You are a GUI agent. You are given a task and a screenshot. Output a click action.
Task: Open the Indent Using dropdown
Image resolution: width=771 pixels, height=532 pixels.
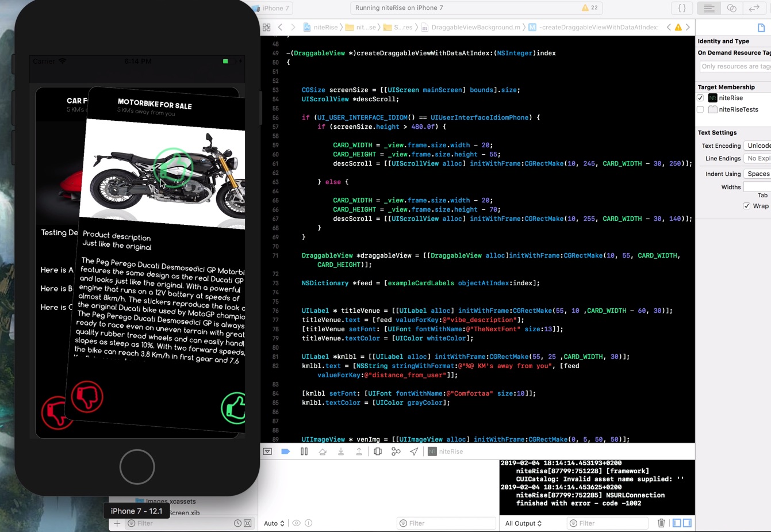click(757, 174)
